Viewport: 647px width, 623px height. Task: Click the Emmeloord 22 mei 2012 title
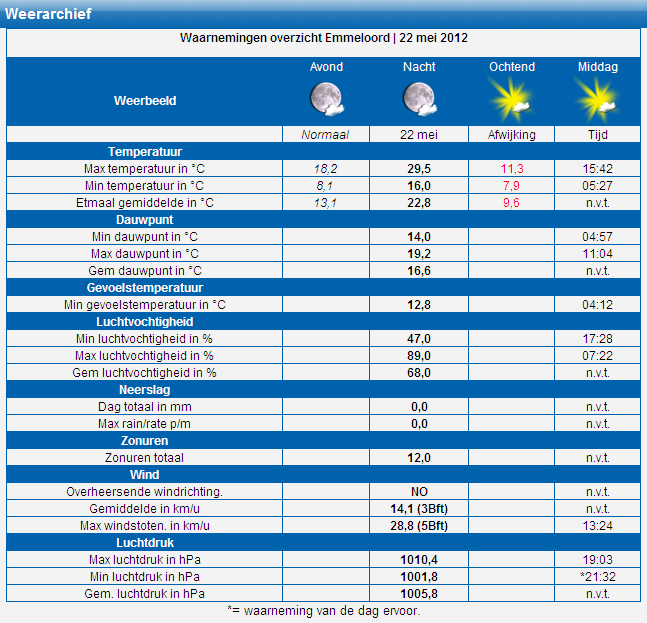coord(324,38)
